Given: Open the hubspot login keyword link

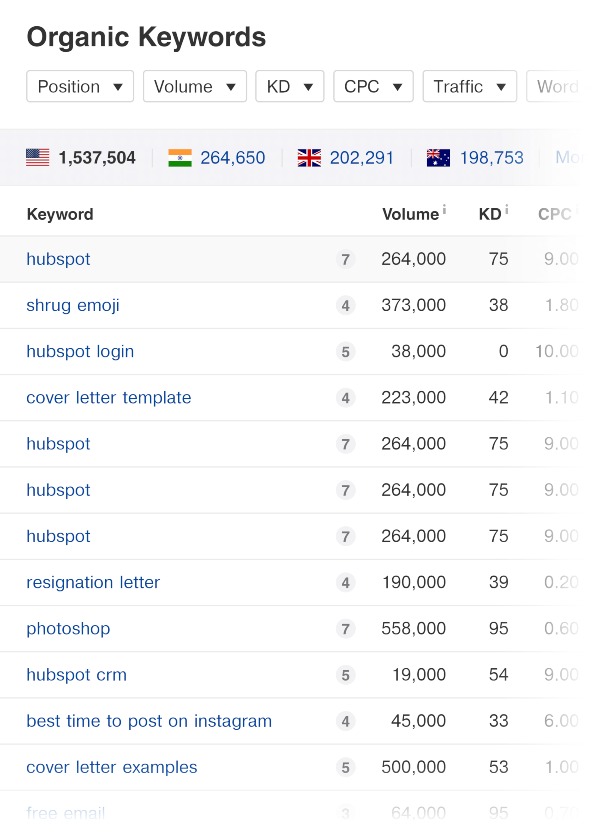Looking at the screenshot, I should [80, 351].
